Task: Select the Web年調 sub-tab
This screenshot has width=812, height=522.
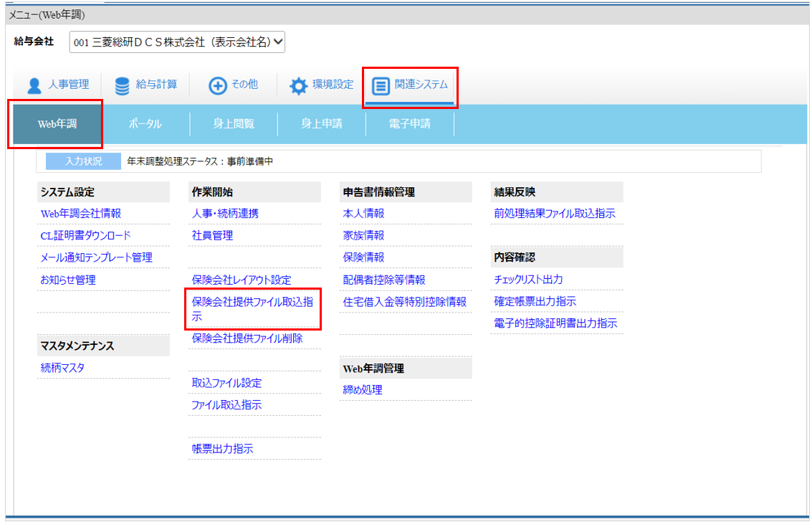Action: click(57, 124)
